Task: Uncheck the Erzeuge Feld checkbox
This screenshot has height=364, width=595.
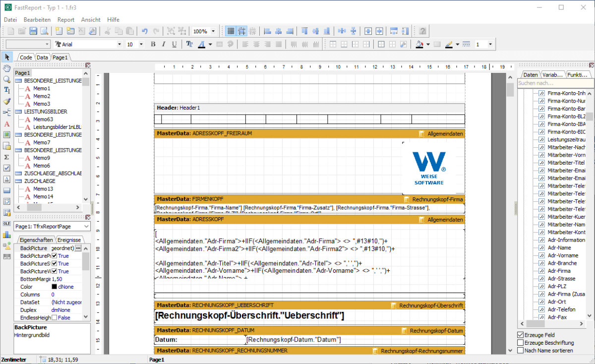Action: coord(520,335)
